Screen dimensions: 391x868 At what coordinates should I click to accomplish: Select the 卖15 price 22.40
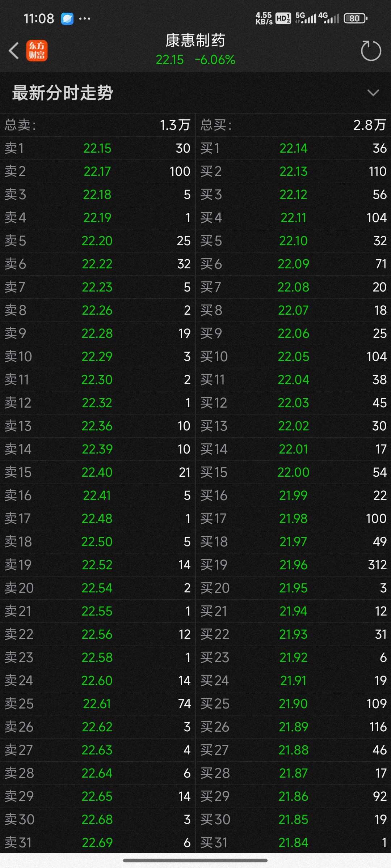click(97, 472)
